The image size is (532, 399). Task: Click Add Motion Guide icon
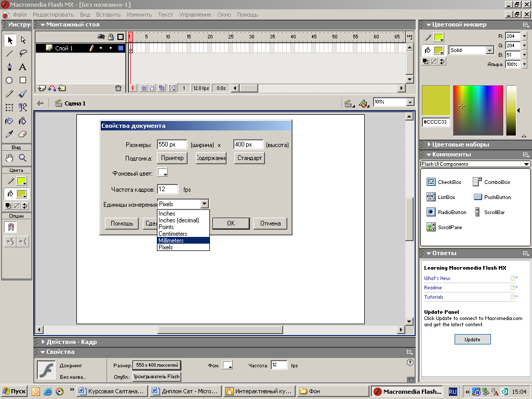52,88
